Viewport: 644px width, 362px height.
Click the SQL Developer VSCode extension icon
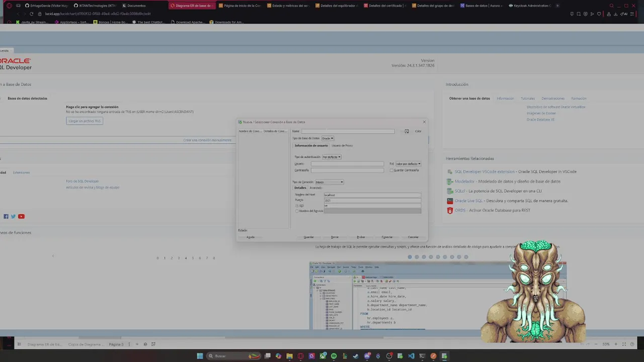coord(450,171)
